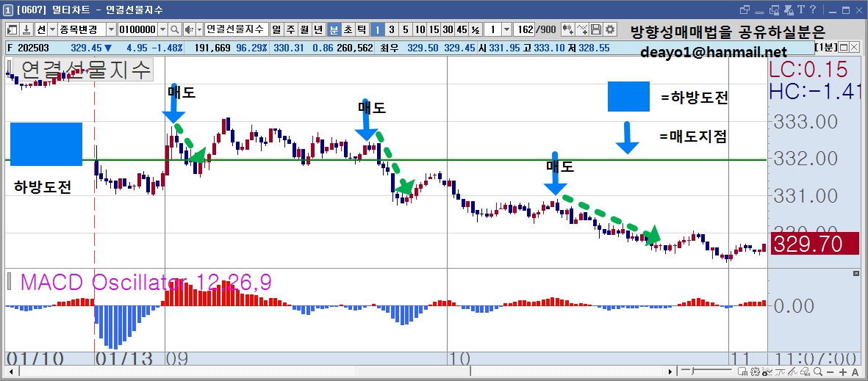Screen dimensions: 868x381
Task: Click the bottom add-indicator chart icon
Action: point(767,371)
